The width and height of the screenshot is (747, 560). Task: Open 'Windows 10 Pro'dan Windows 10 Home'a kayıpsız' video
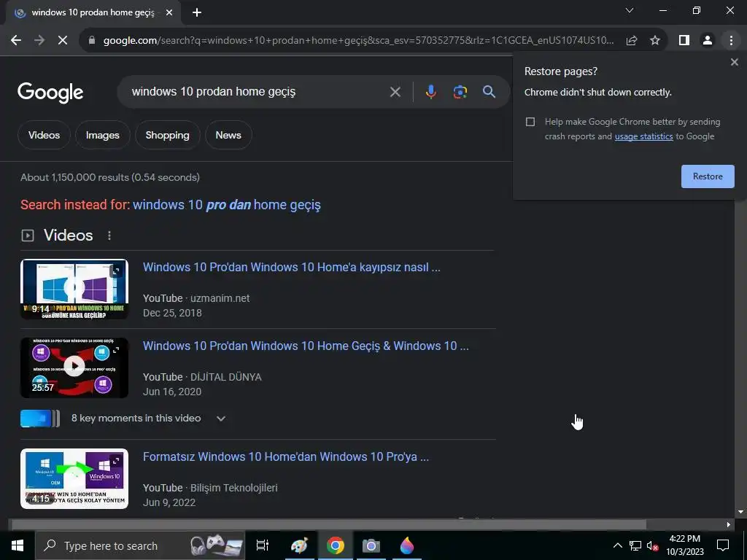292,267
